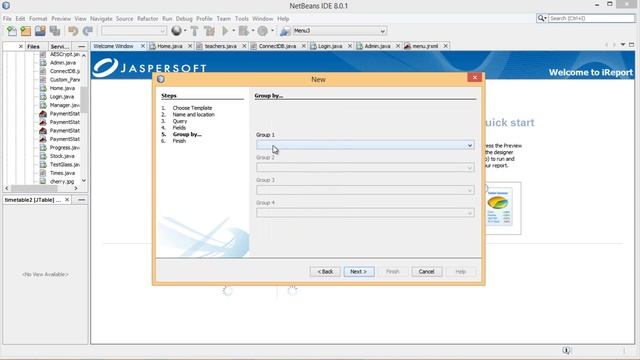Open the Group 1 dropdown
This screenshot has height=360, width=640.
[x=365, y=145]
